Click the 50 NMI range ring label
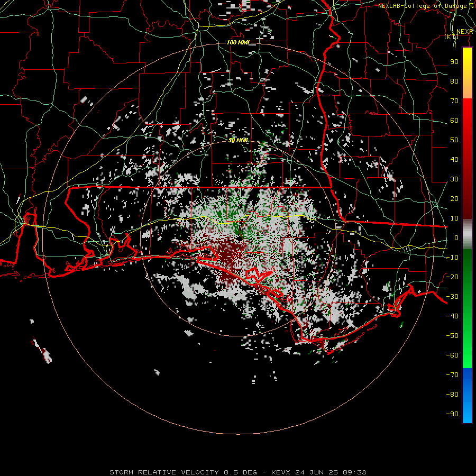Image resolution: width=476 pixels, height=476 pixels. (239, 140)
